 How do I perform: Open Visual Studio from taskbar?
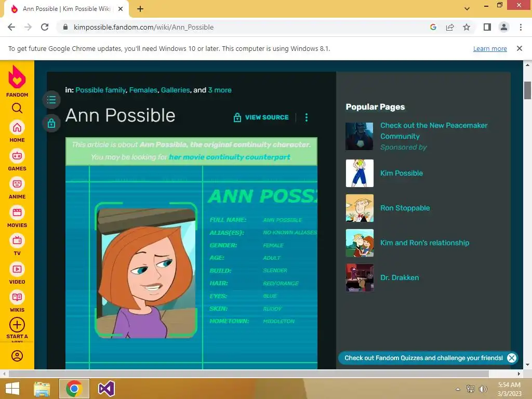[107, 389]
